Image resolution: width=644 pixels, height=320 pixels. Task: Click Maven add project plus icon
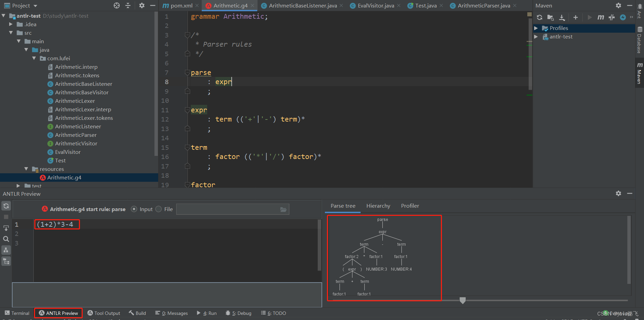pyautogui.click(x=576, y=17)
